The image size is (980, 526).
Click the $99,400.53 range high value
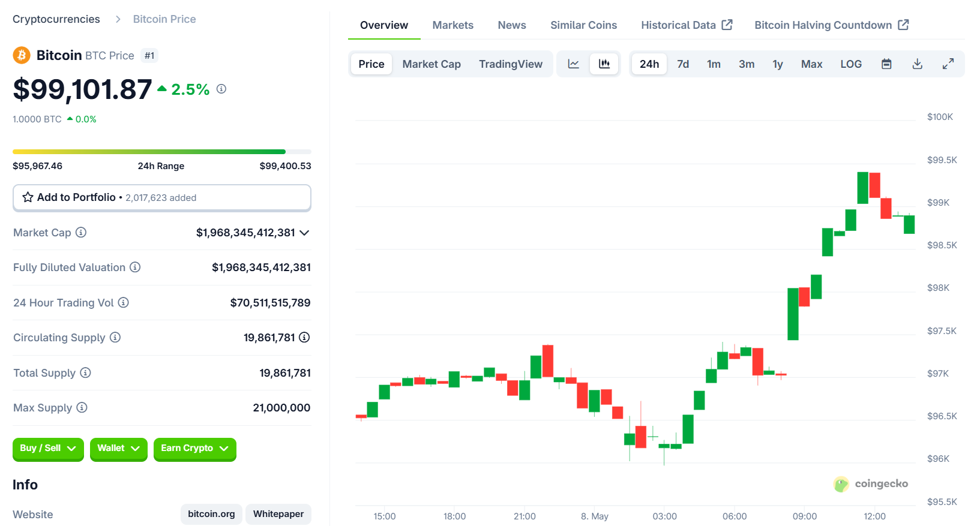click(285, 166)
